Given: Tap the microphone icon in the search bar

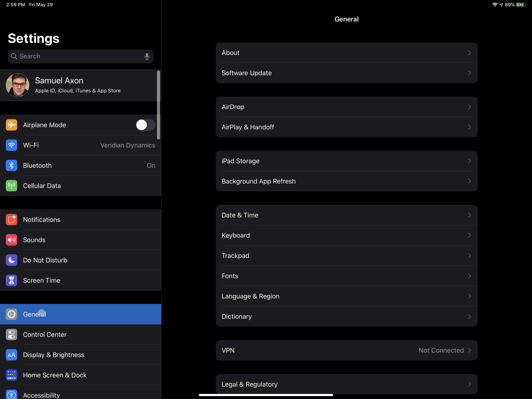Looking at the screenshot, I should click(147, 56).
